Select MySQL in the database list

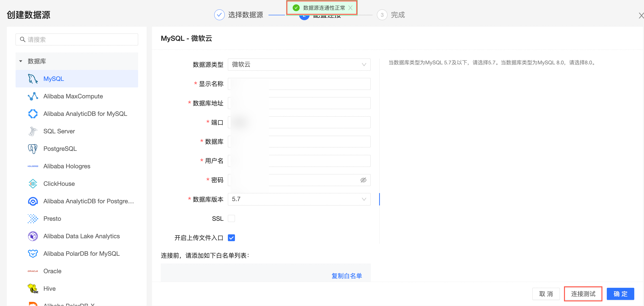tap(77, 79)
